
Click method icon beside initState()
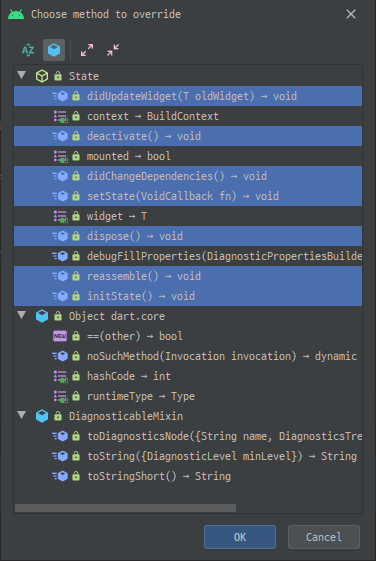pos(60,296)
